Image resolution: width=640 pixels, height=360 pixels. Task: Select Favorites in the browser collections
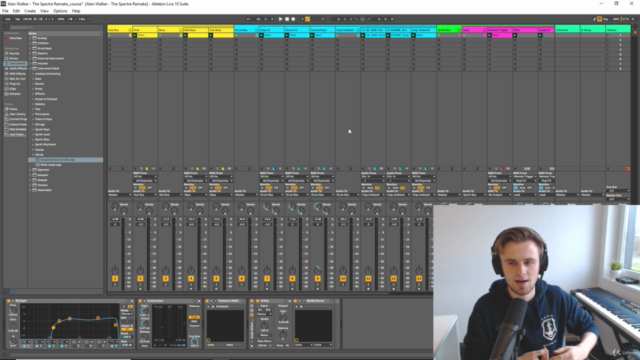pos(15,38)
